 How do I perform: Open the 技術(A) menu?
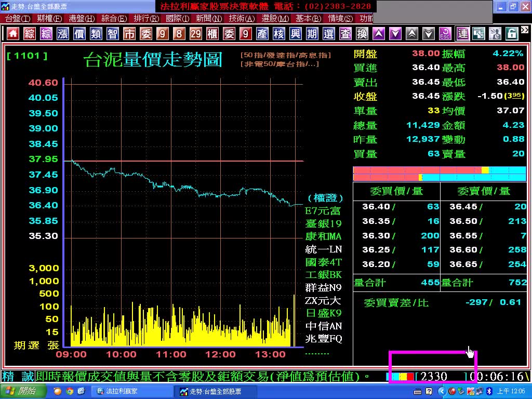pos(242,19)
